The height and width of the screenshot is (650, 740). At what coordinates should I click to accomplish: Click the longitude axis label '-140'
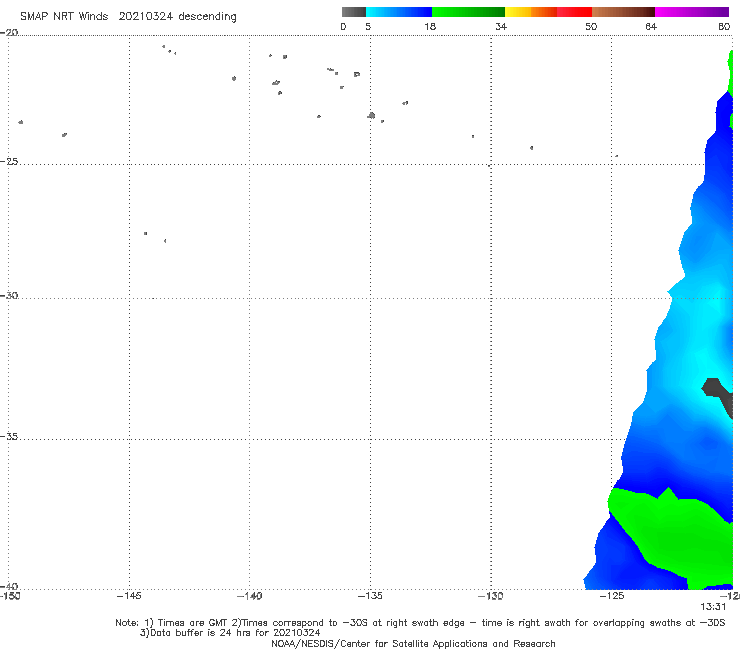click(x=249, y=596)
